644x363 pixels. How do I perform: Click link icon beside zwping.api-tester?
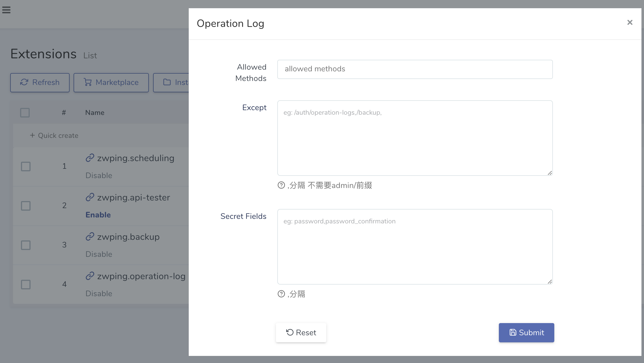[90, 197]
